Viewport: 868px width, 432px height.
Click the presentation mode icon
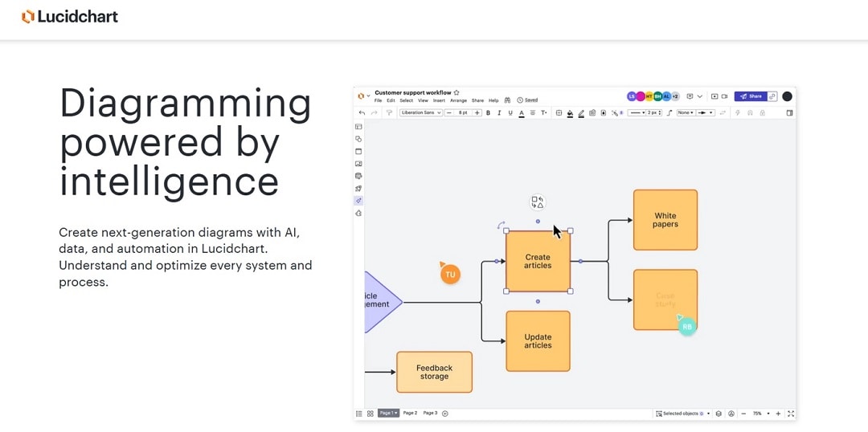click(714, 96)
